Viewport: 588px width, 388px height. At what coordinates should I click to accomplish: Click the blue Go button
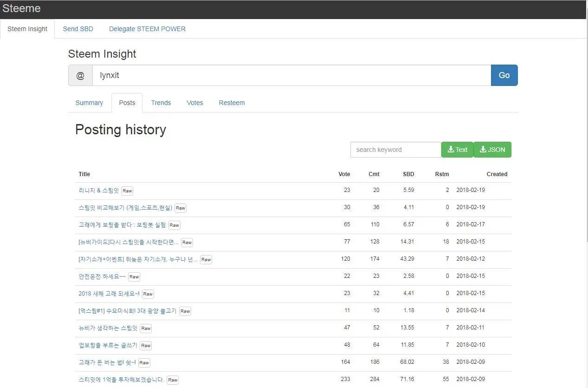504,75
